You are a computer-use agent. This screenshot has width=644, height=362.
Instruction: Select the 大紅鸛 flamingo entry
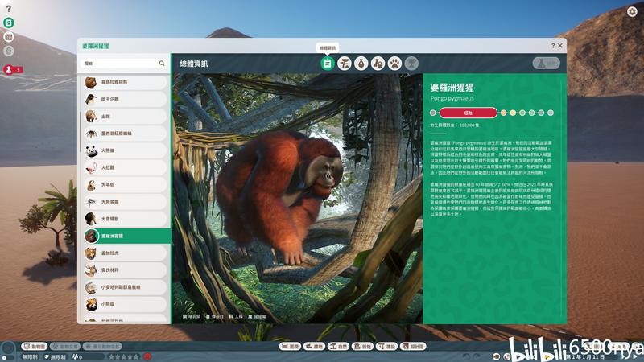(125, 167)
